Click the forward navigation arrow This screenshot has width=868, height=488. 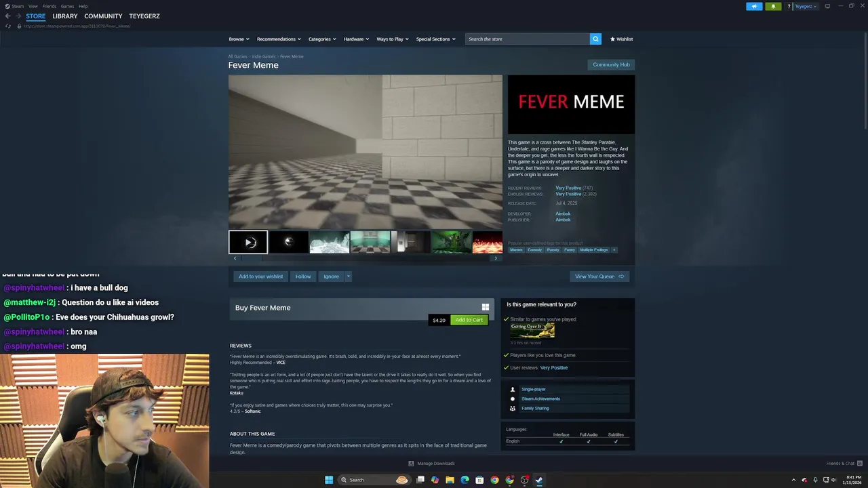point(18,16)
